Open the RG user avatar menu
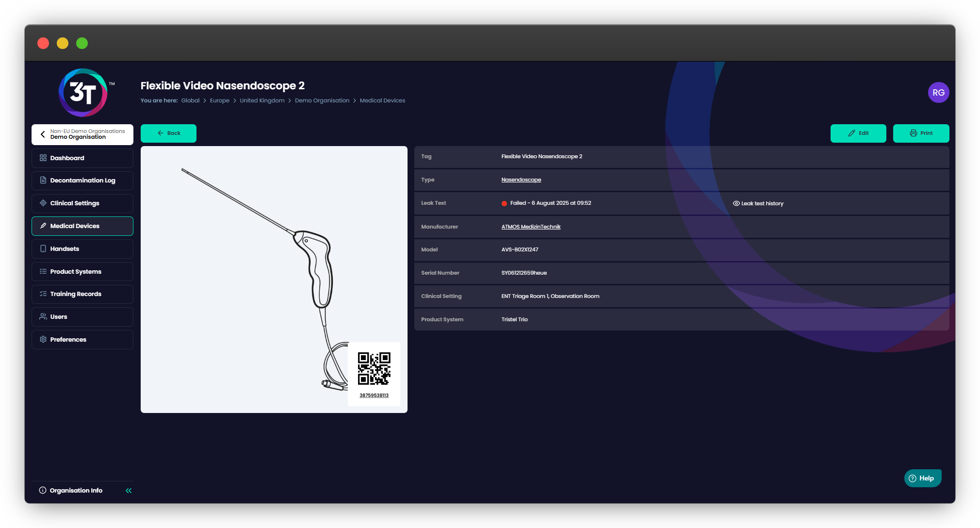The width and height of the screenshot is (980, 528). (x=938, y=93)
